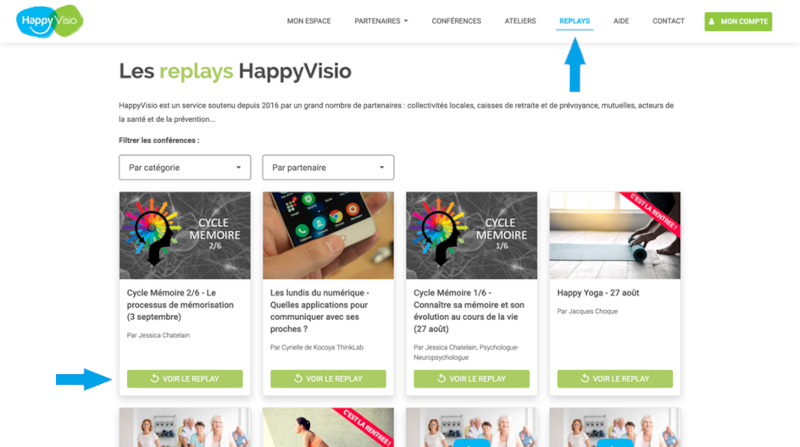Open the Par catégorie dropdown
The width and height of the screenshot is (800, 447).
pyautogui.click(x=185, y=167)
